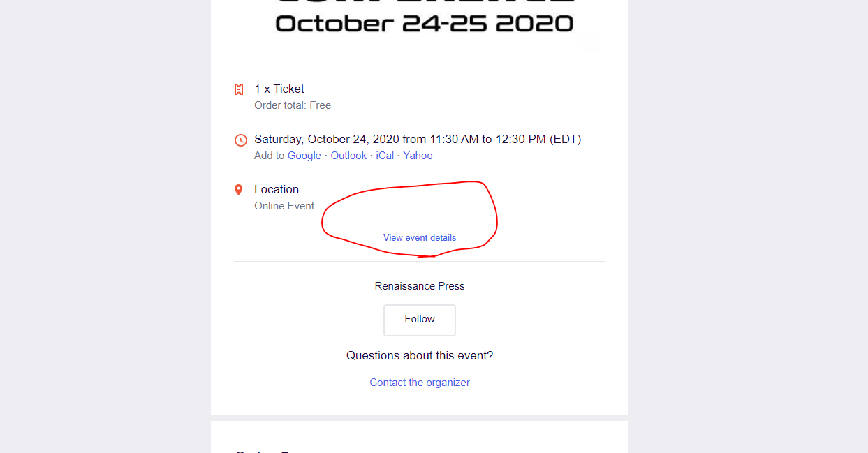
Task: Add the event to iCal
Action: click(385, 155)
